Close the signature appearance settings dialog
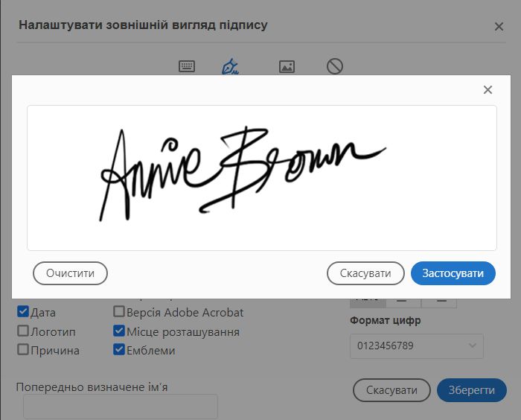Viewport: 521px width, 420px height. coord(499,27)
